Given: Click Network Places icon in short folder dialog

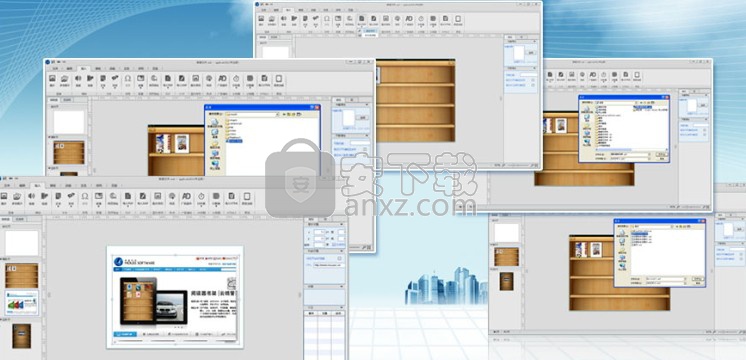Looking at the screenshot, I should (x=215, y=163).
